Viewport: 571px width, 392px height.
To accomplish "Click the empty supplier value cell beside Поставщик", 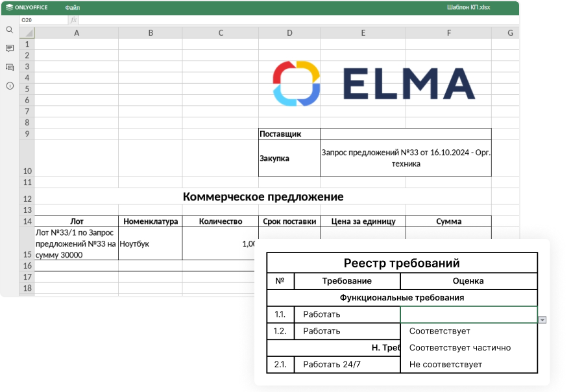I will pos(406,134).
